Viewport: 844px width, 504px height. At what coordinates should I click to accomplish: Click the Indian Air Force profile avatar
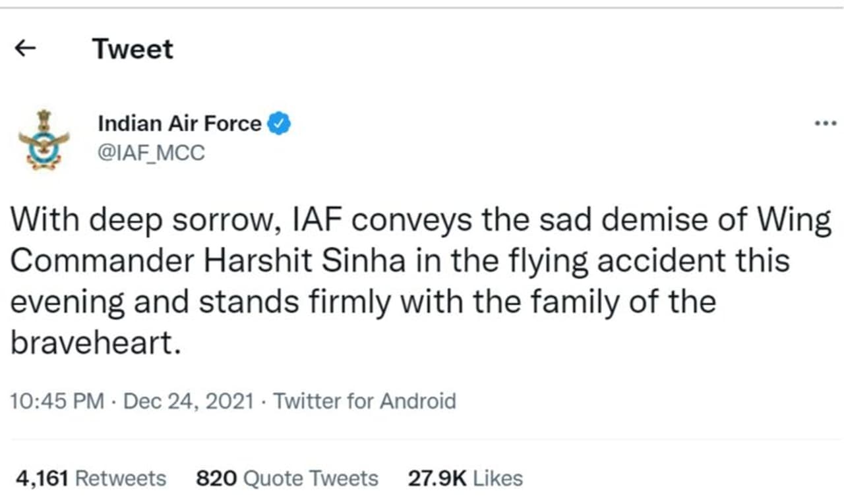(44, 139)
